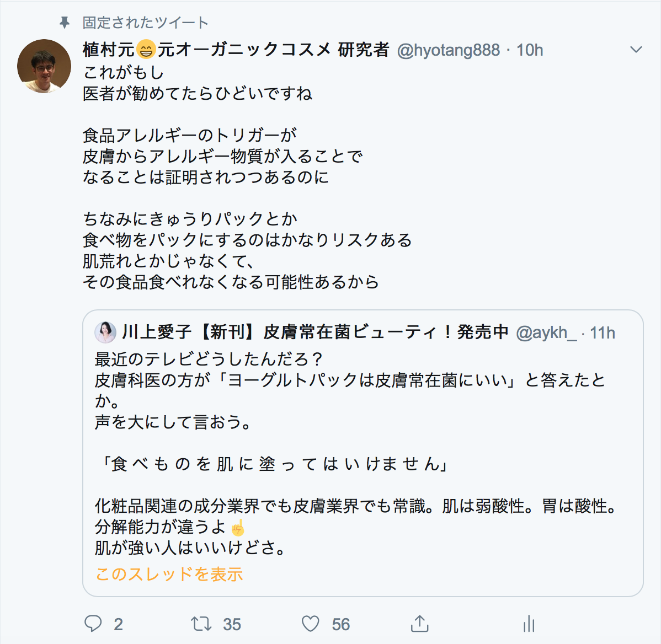Toggle the like state of the tweet
The height and width of the screenshot is (644, 661).
point(311,624)
